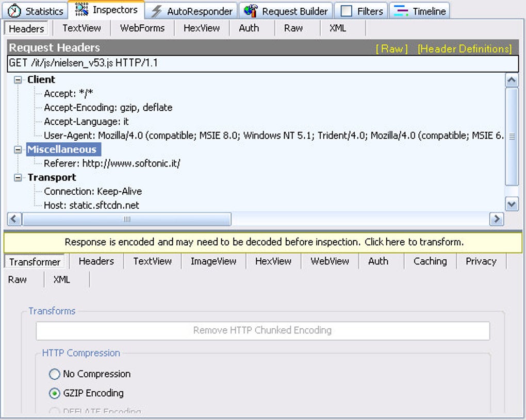
Task: Select the Referer header row
Action: (x=112, y=163)
